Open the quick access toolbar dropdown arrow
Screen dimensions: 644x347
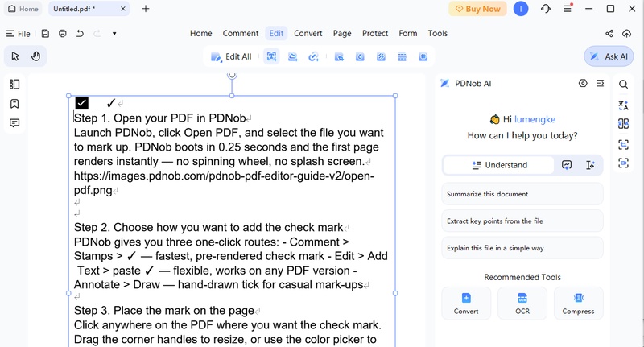click(x=114, y=33)
